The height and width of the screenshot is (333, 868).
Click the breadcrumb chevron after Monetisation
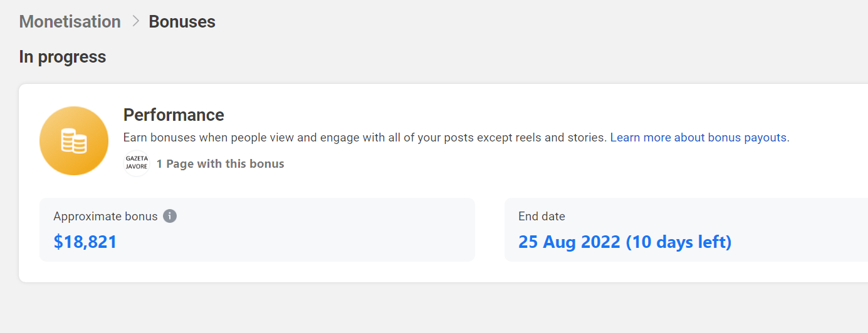[x=135, y=21]
